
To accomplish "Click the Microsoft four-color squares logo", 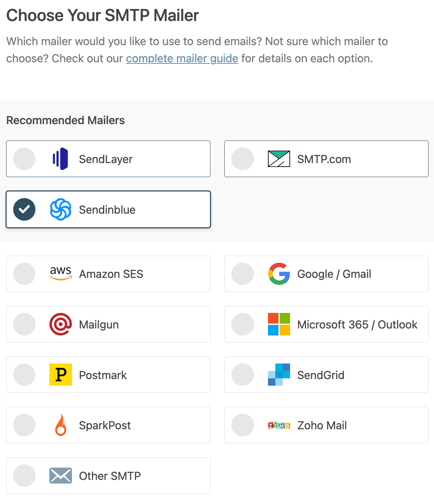I will [279, 324].
